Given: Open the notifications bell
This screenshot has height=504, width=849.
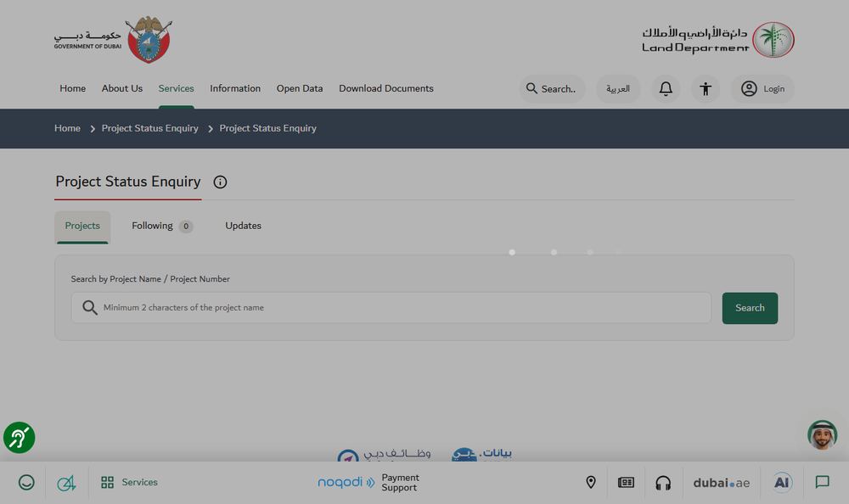Looking at the screenshot, I should 666,89.
